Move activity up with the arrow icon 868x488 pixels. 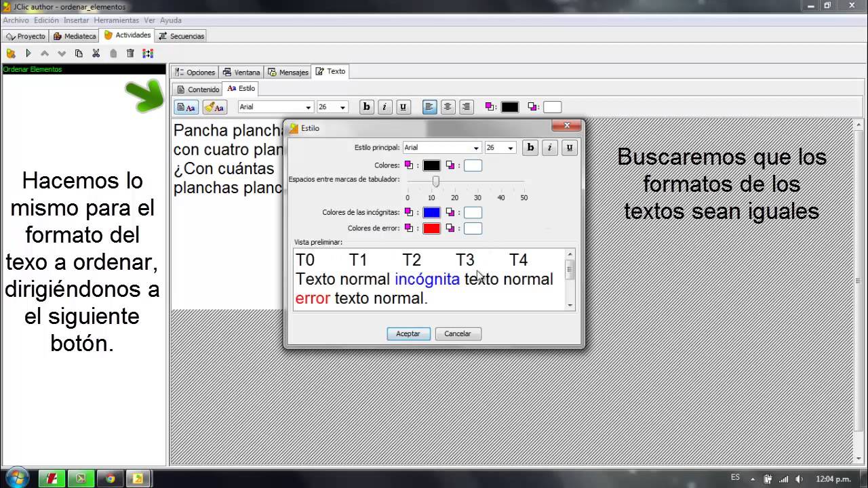pos(45,53)
